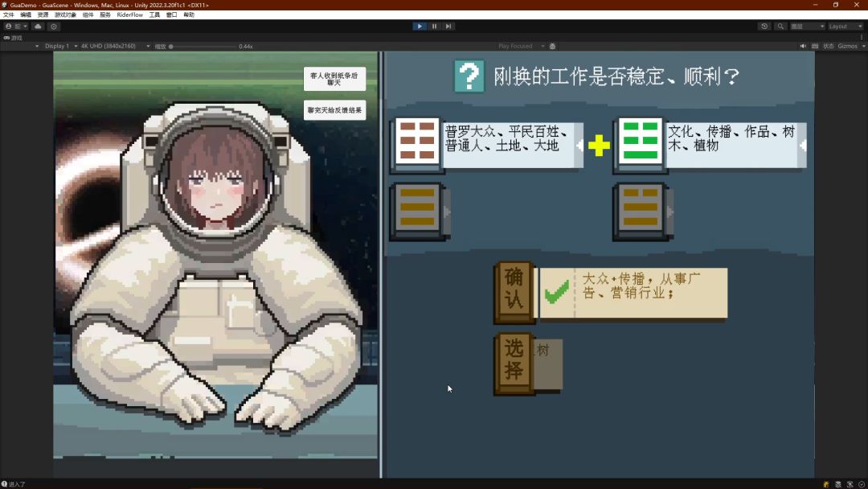
Task: Click the search magnifier icon
Action: (780, 27)
